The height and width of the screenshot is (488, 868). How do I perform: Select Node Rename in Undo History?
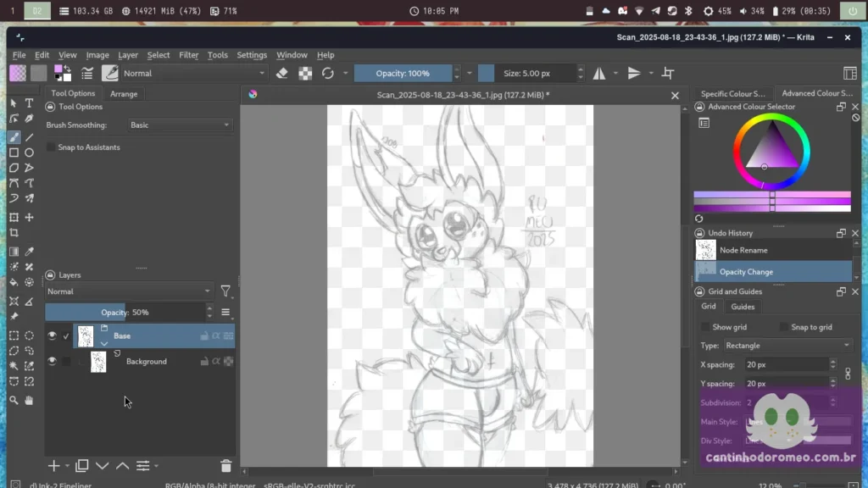pyautogui.click(x=773, y=250)
